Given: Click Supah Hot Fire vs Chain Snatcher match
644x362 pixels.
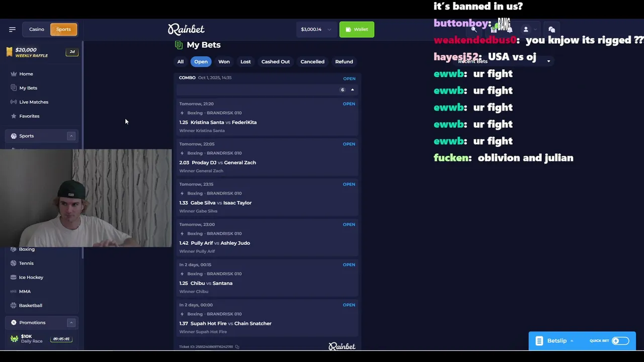Looking at the screenshot, I should pyautogui.click(x=230, y=323).
